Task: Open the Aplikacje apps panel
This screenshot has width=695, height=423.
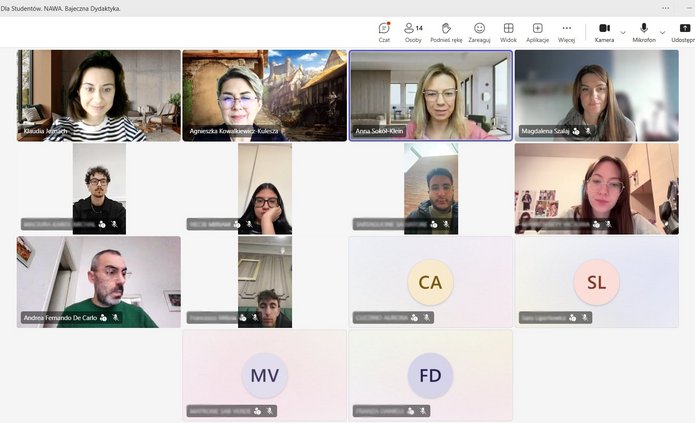Action: tap(537, 32)
